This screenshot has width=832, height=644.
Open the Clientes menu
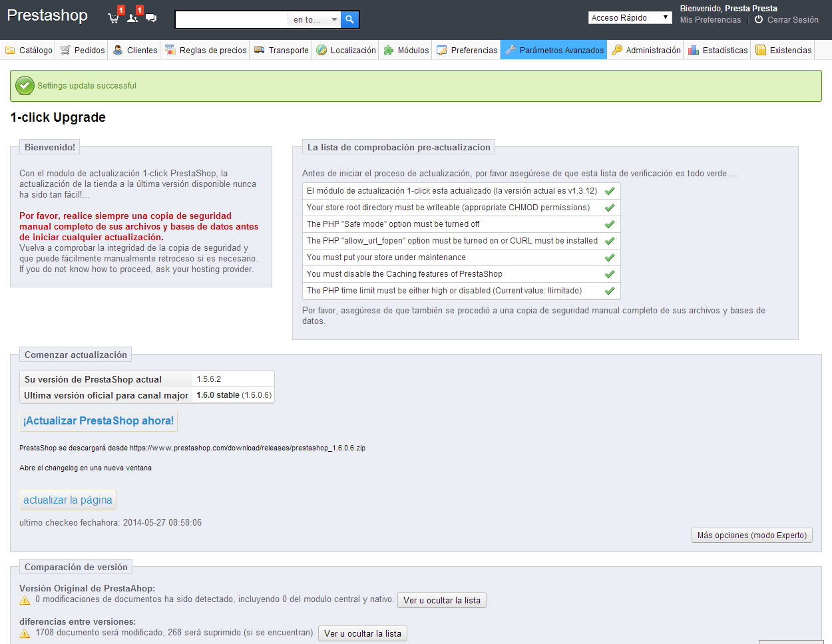click(x=135, y=50)
